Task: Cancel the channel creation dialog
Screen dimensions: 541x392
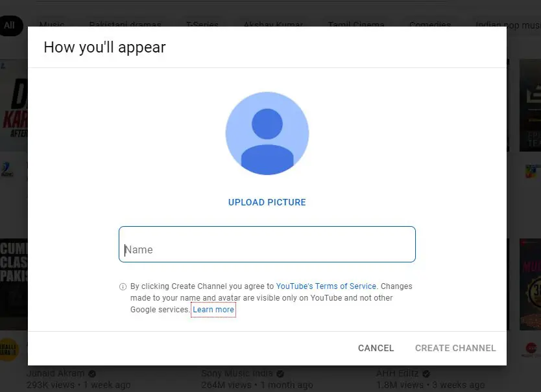Action: tap(376, 348)
